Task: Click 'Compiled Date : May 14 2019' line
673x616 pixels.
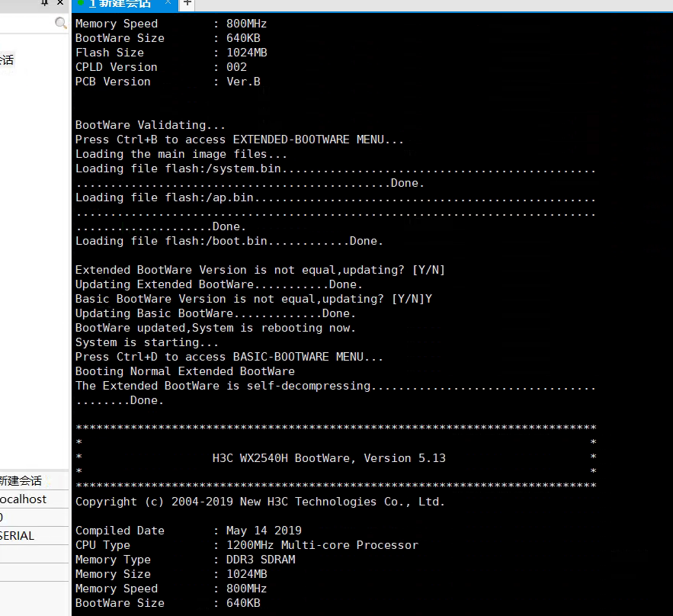Action: point(188,531)
